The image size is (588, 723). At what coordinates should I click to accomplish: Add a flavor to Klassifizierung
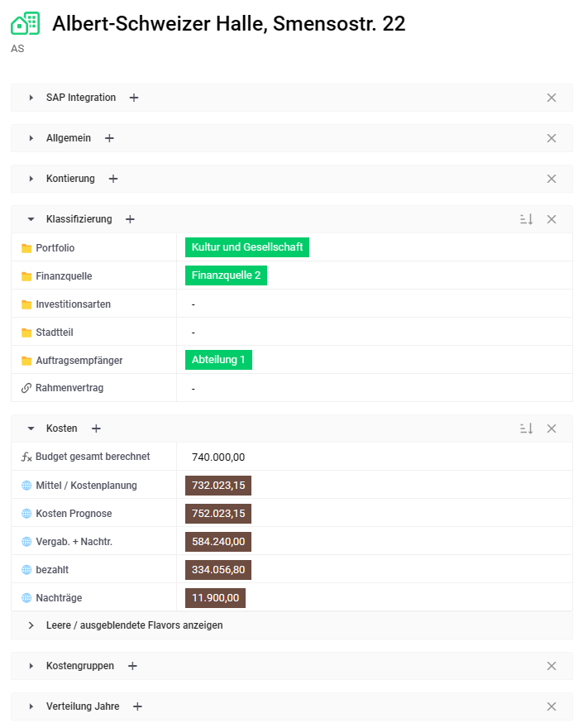pos(130,219)
